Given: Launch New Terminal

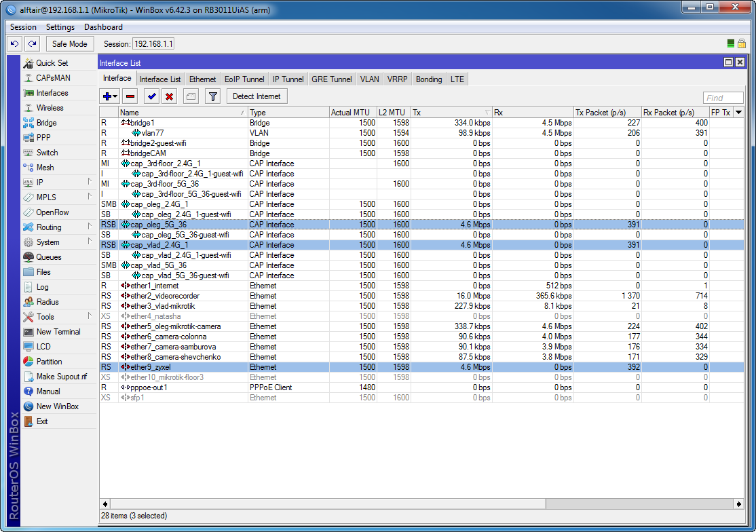Looking at the screenshot, I should (58, 332).
